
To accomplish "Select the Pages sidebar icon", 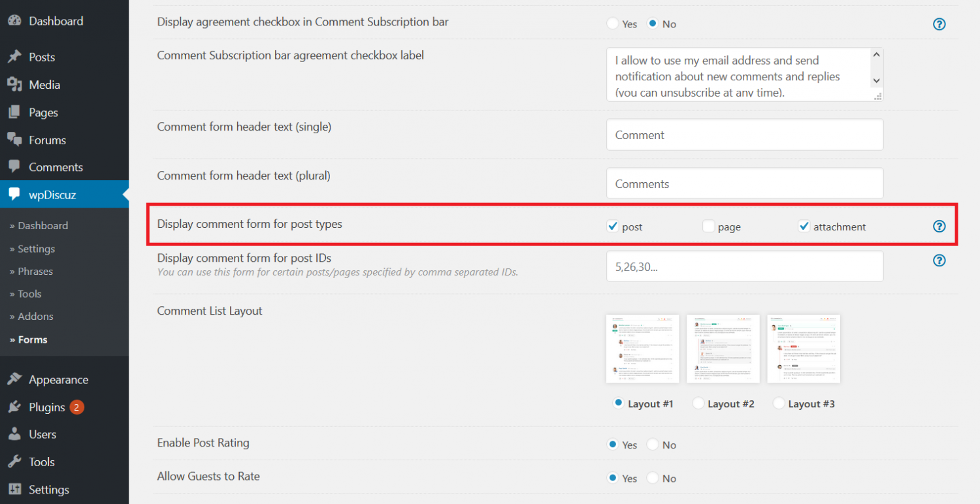I will pyautogui.click(x=16, y=112).
